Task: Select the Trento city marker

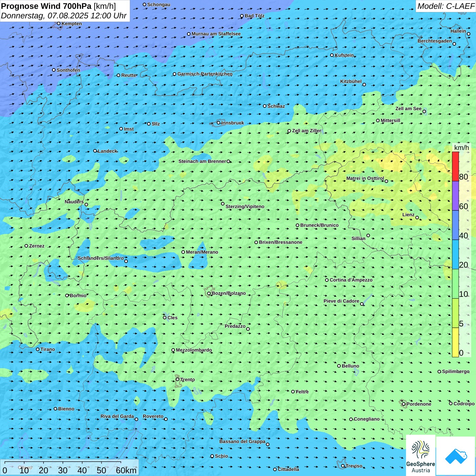Action: [177, 379]
